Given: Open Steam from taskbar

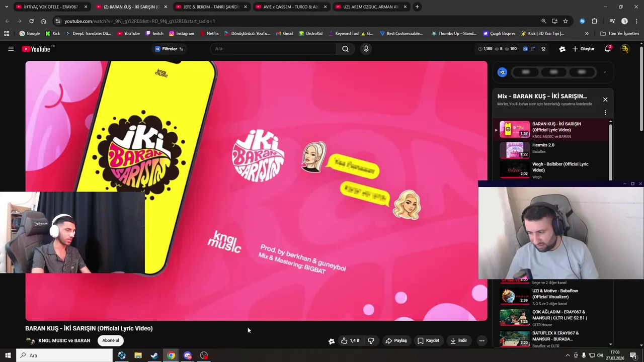Looking at the screenshot, I should pos(154,355).
